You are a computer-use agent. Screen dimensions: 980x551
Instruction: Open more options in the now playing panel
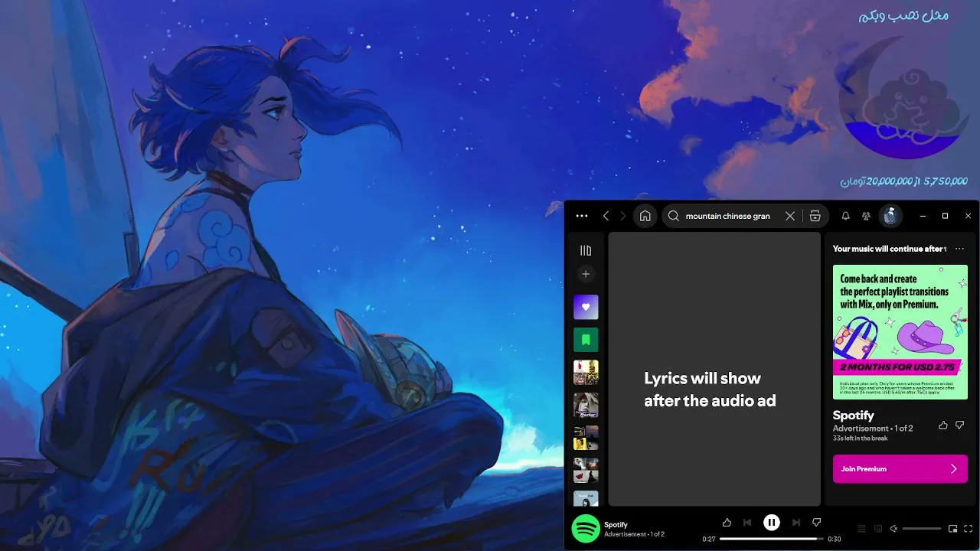point(959,249)
